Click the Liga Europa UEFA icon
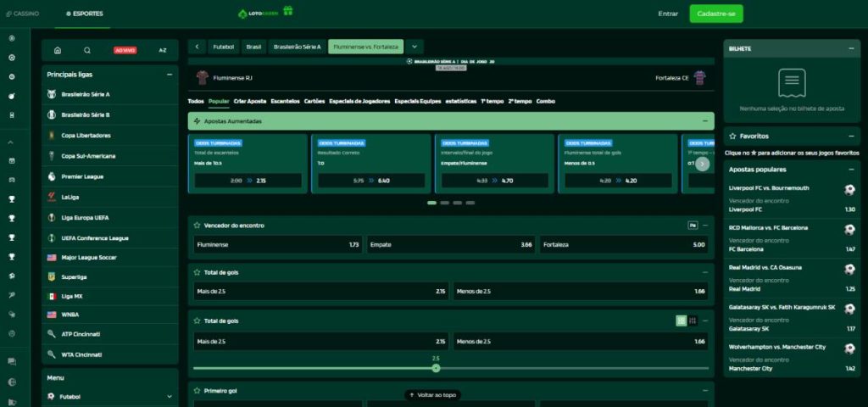Image resolution: width=868 pixels, height=407 pixels. tap(52, 217)
